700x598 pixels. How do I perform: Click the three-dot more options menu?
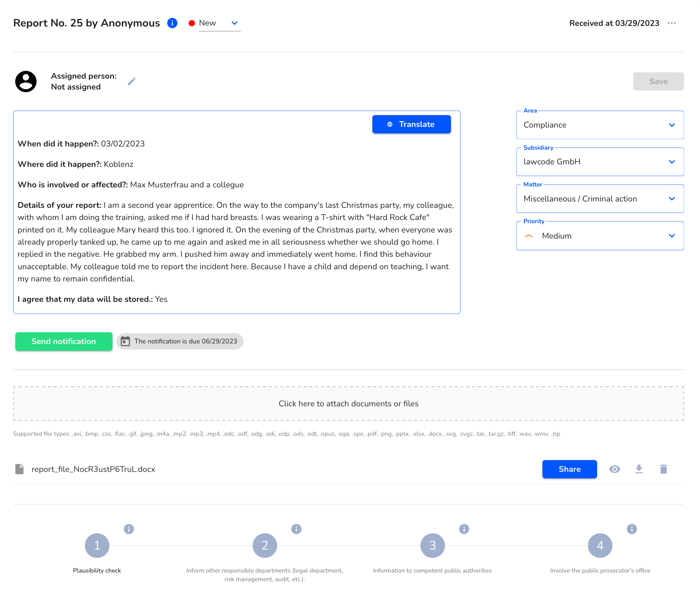673,23
